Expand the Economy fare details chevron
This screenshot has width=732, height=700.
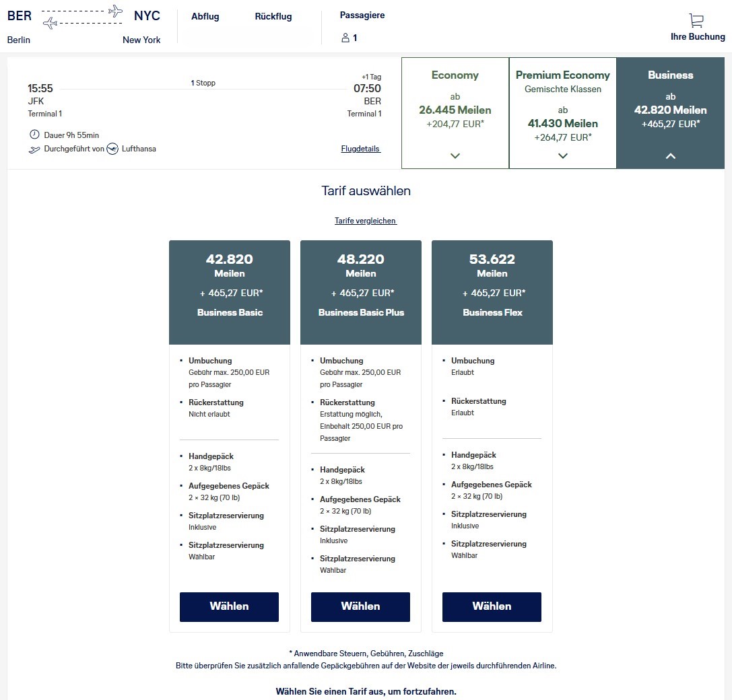click(x=455, y=155)
